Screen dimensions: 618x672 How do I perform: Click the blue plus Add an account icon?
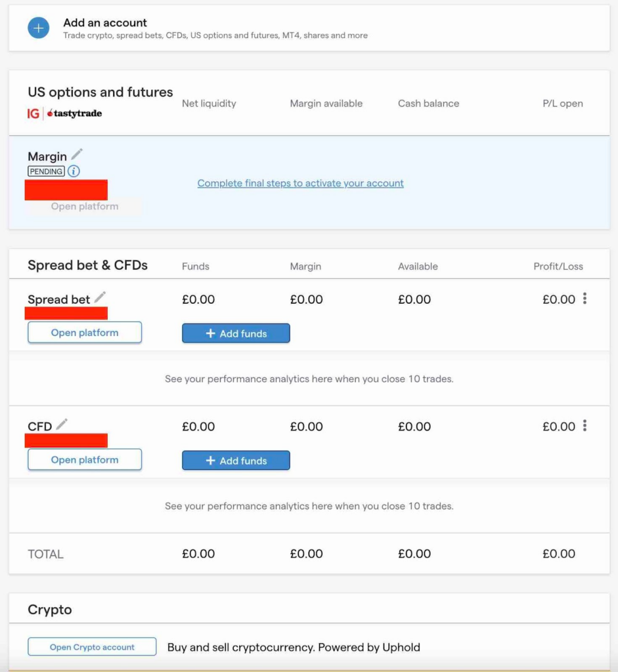[x=38, y=28]
